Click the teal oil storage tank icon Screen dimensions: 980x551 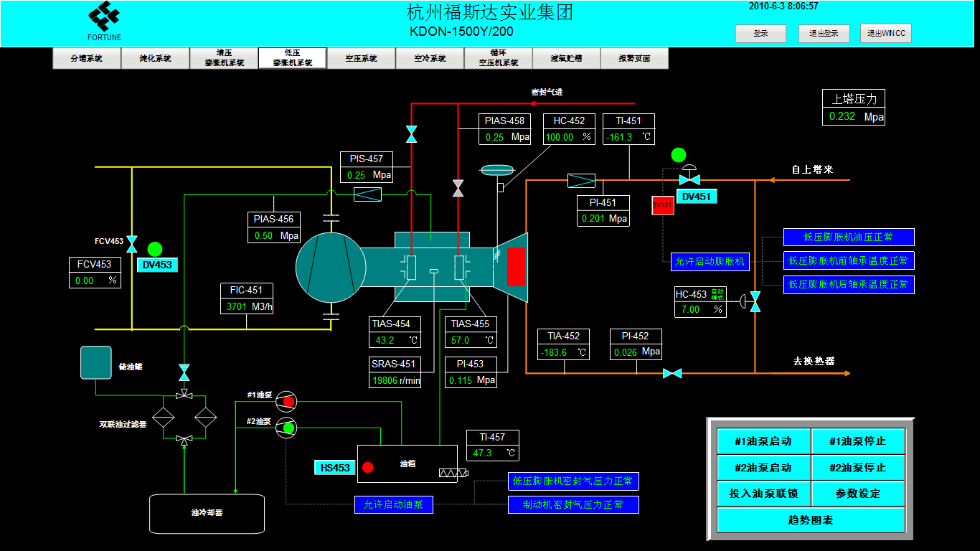pos(96,362)
